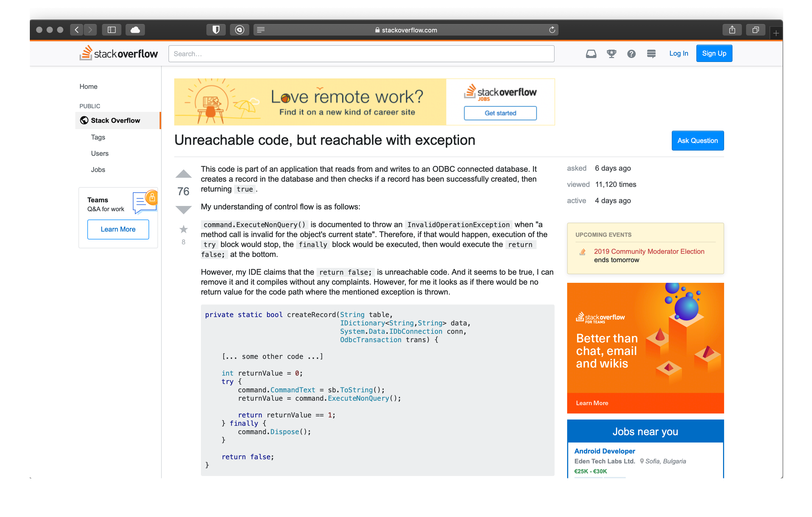Image resolution: width=812 pixels, height=517 pixels.
Task: Click the €25K - €30K salary text
Action: point(590,471)
